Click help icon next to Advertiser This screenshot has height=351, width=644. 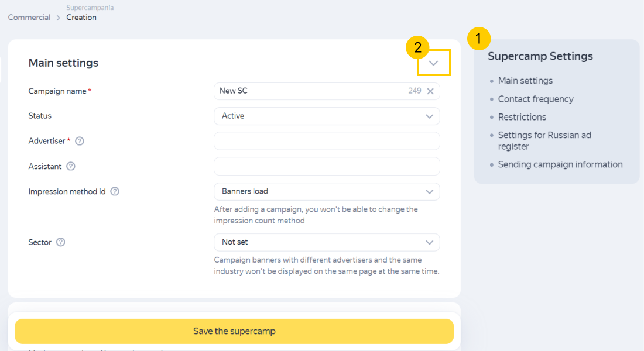pyautogui.click(x=80, y=141)
